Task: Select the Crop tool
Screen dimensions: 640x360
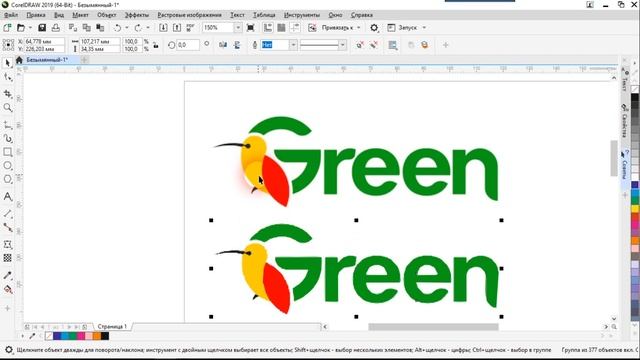Action: point(7,93)
